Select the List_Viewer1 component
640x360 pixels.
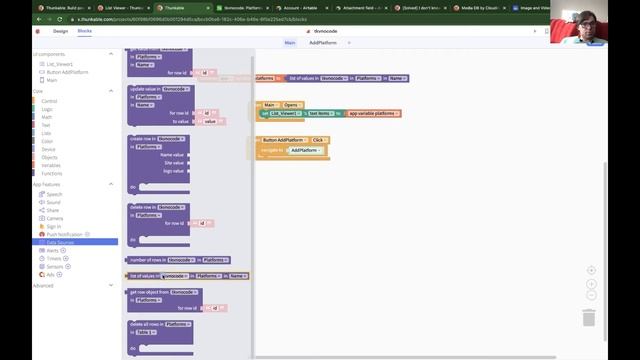(x=59, y=64)
